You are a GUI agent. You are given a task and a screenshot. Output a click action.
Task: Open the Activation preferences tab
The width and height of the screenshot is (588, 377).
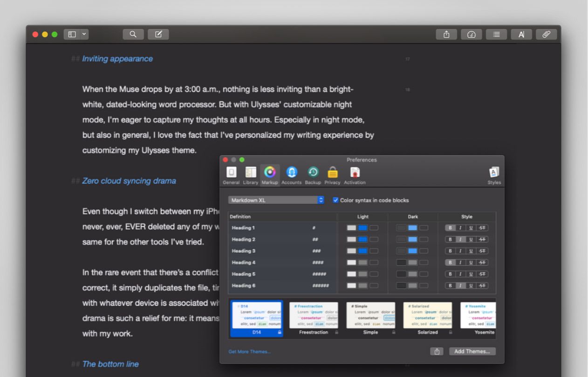click(x=355, y=175)
